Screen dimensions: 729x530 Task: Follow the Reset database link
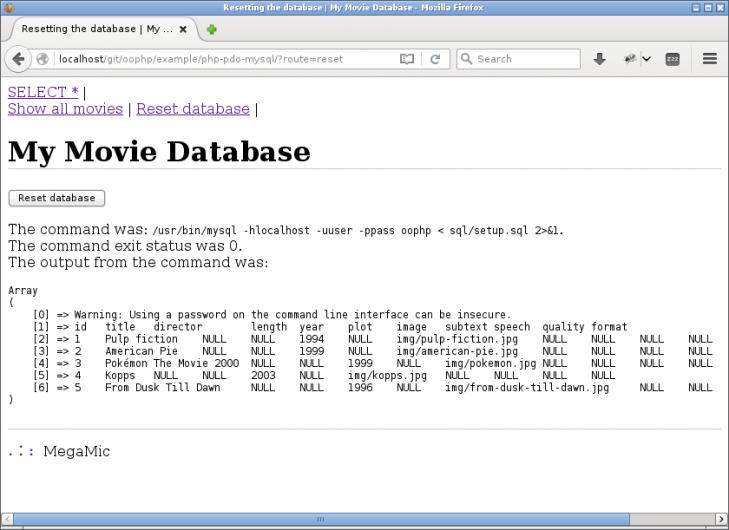point(193,109)
